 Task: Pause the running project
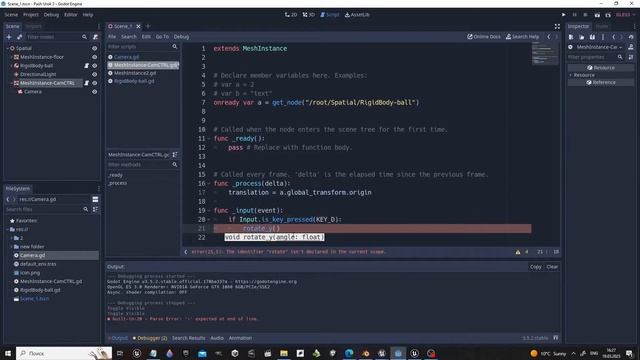[574, 15]
